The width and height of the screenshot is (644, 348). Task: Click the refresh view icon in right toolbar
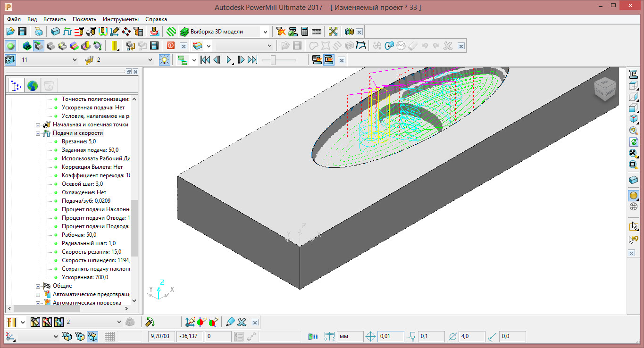point(634,141)
